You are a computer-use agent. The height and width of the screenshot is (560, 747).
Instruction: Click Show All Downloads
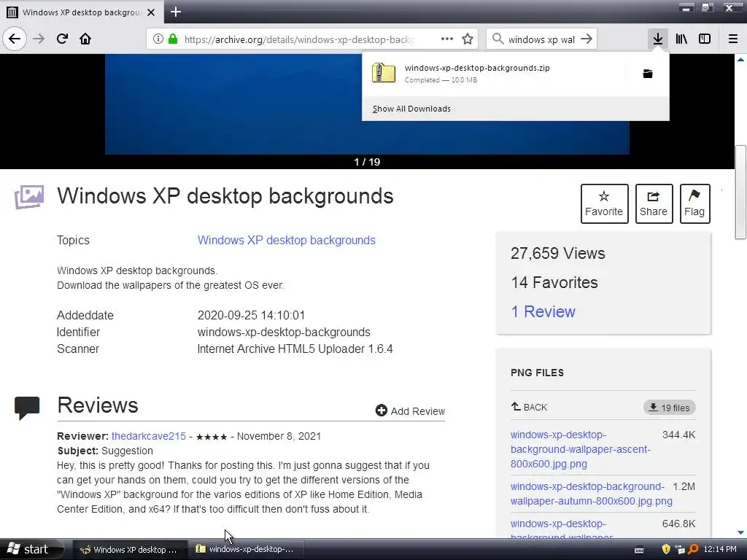(x=411, y=109)
